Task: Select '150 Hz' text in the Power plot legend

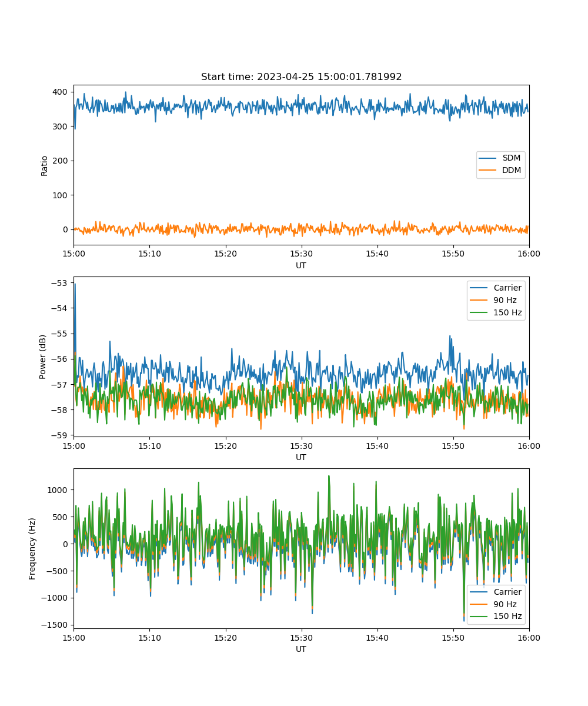Action: click(x=507, y=312)
